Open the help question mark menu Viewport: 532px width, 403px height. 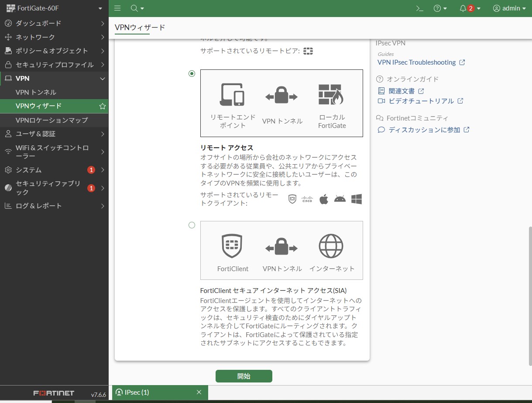point(437,8)
